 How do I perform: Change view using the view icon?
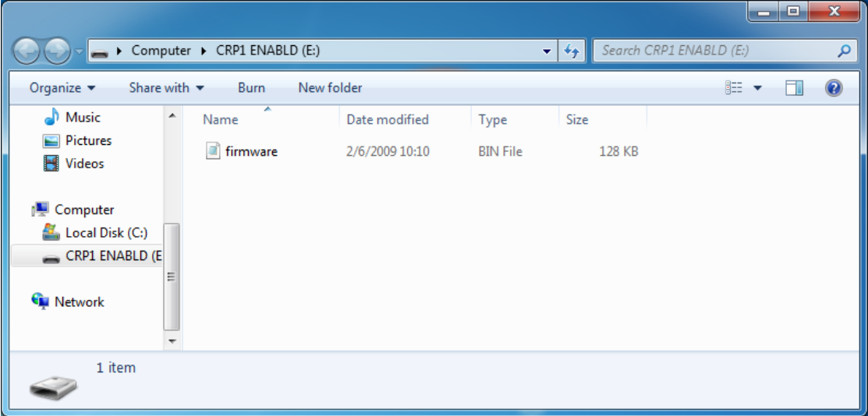(x=734, y=87)
